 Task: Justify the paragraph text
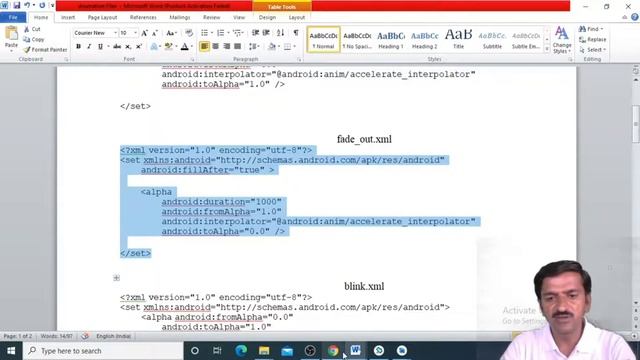coord(238,47)
